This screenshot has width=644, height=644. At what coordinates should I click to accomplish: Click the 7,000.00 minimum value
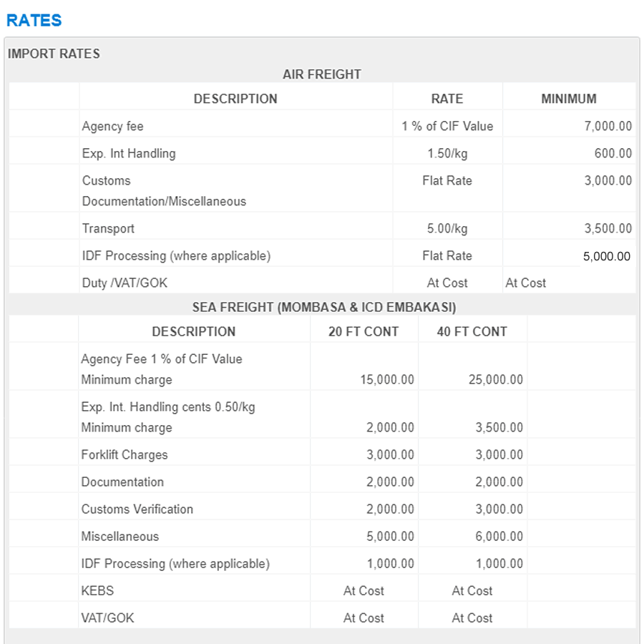click(608, 127)
